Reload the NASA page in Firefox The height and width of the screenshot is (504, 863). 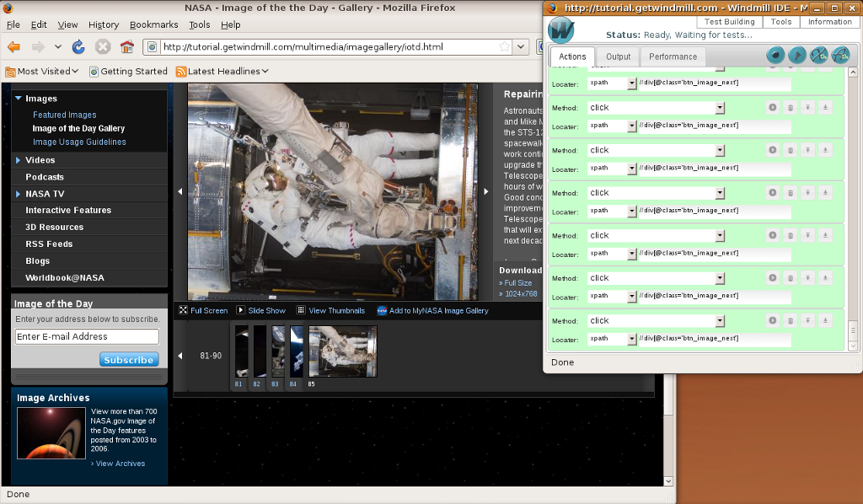tap(78, 47)
